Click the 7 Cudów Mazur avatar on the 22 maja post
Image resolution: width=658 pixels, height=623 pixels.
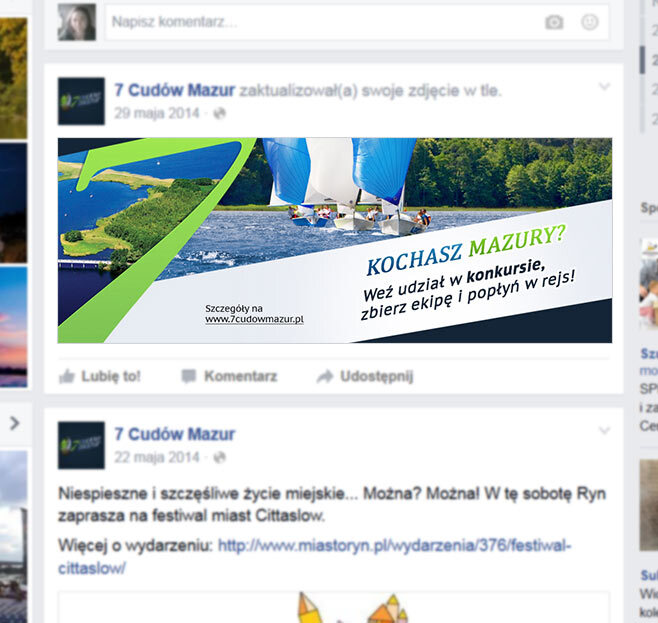click(x=81, y=445)
